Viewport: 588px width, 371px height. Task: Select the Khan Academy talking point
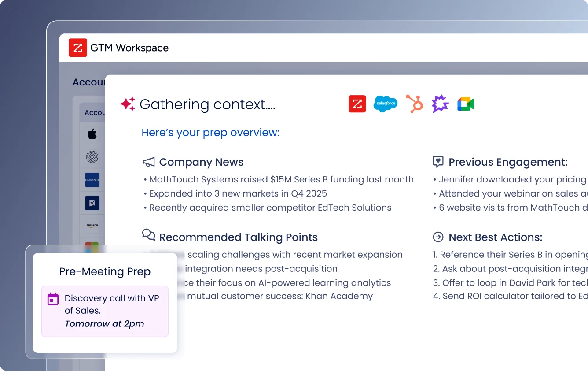pyautogui.click(x=280, y=296)
